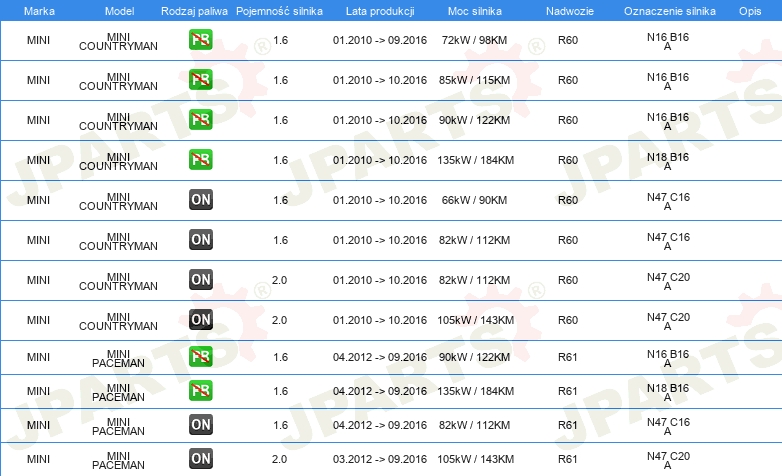Click the R61 body cell in the Paceman 184KM row
This screenshot has height=476, width=782.
pos(568,391)
